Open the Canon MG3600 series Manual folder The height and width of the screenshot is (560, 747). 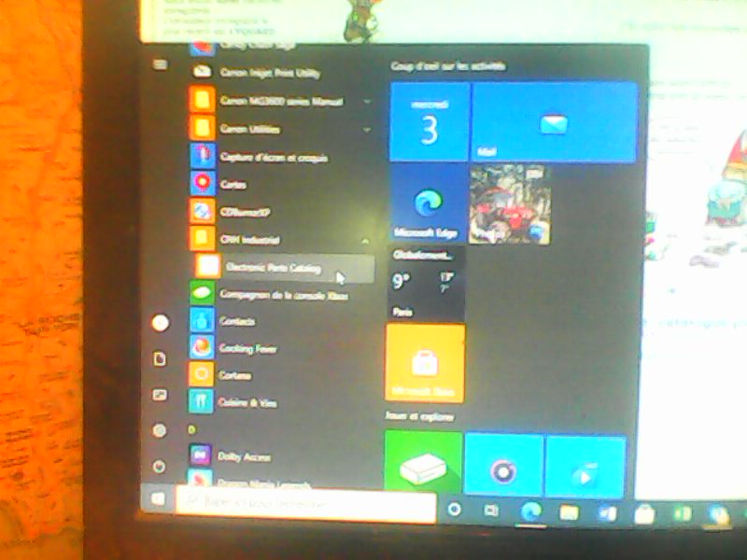[281, 101]
